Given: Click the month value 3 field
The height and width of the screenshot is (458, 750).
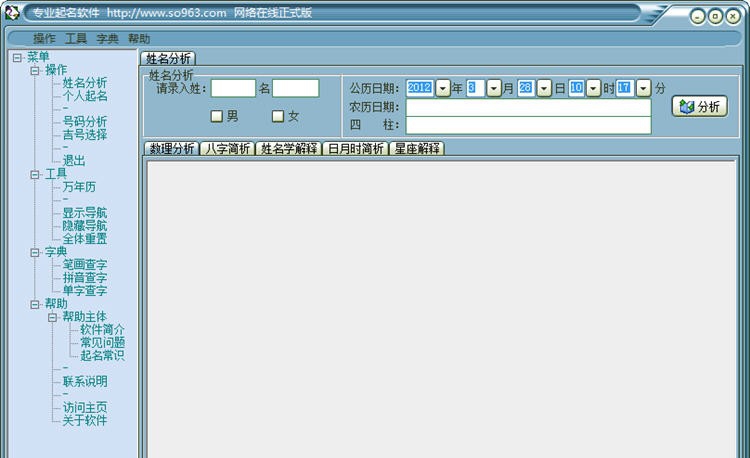Looking at the screenshot, I should pyautogui.click(x=475, y=88).
